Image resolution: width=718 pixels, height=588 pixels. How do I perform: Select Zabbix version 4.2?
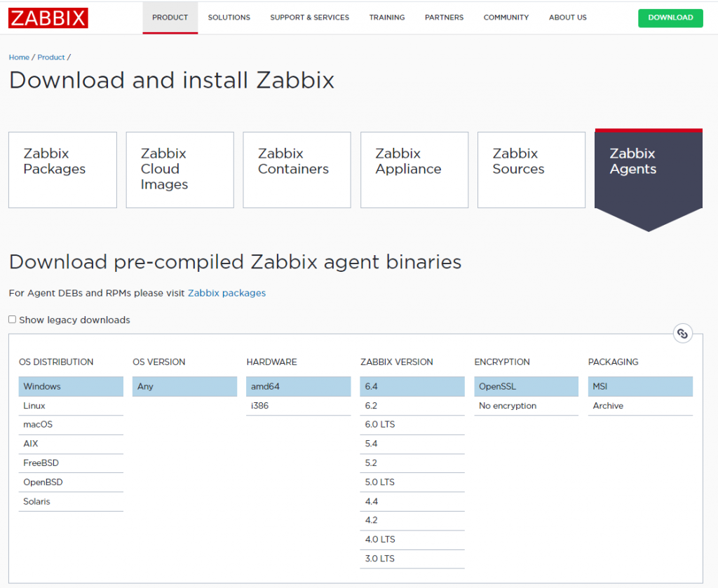[x=412, y=520]
